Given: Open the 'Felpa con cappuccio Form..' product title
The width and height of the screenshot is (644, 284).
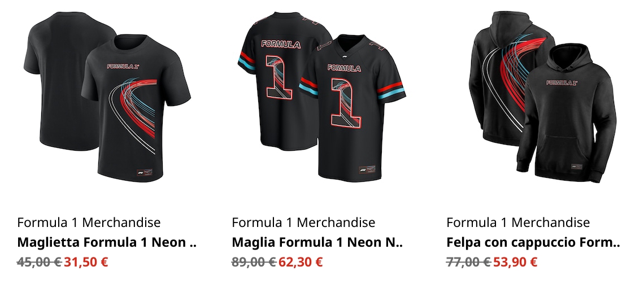Looking at the screenshot, I should (x=533, y=243).
